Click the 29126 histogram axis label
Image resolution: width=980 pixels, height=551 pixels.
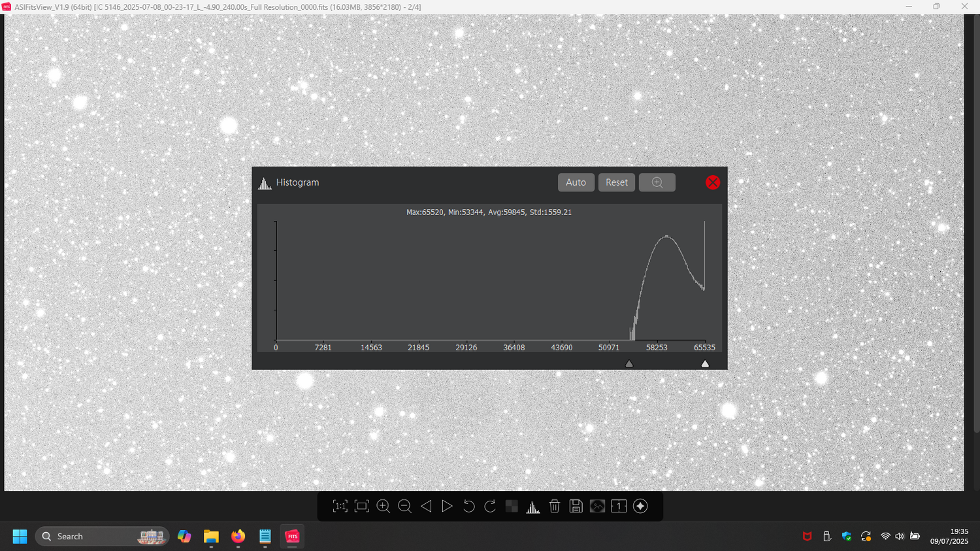click(x=466, y=348)
